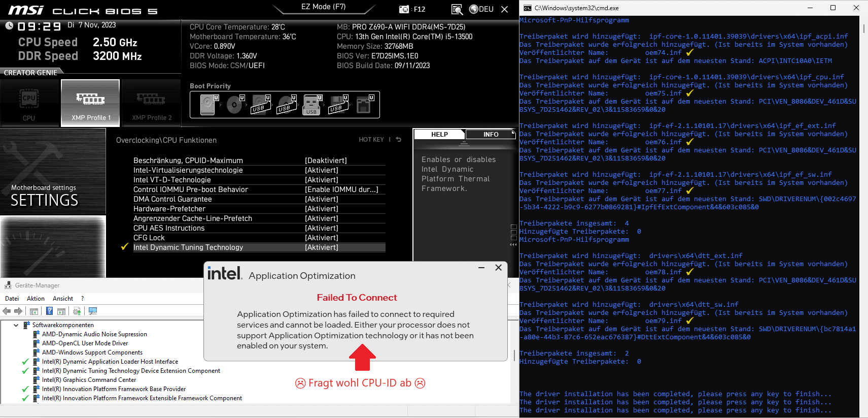Viewport: 868px width, 418px height.
Task: Open the INFO tab
Action: [491, 135]
